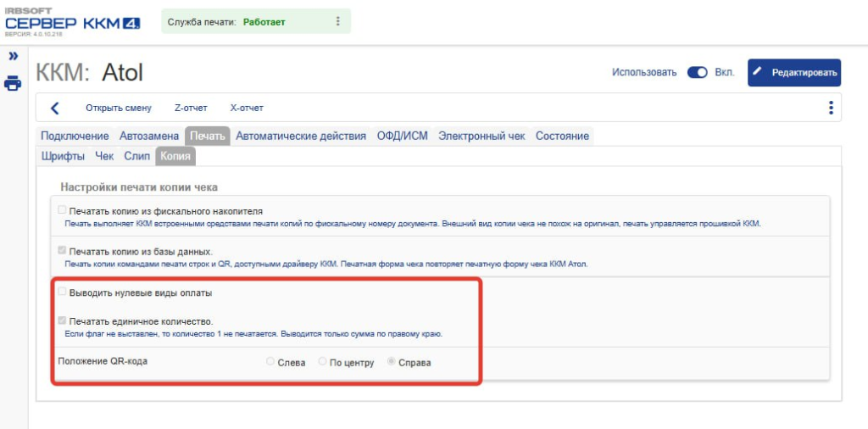Switch to the Слип sub-tab
This screenshot has width=868, height=429.
click(136, 156)
